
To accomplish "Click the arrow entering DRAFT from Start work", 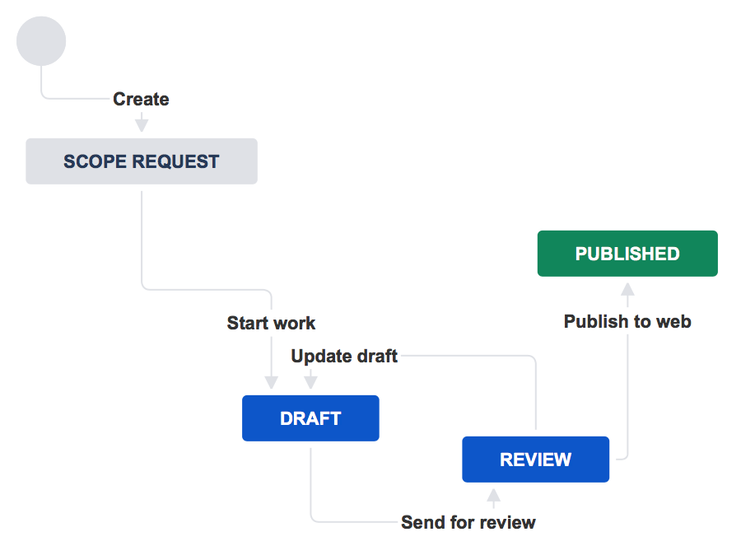I will point(272,383).
